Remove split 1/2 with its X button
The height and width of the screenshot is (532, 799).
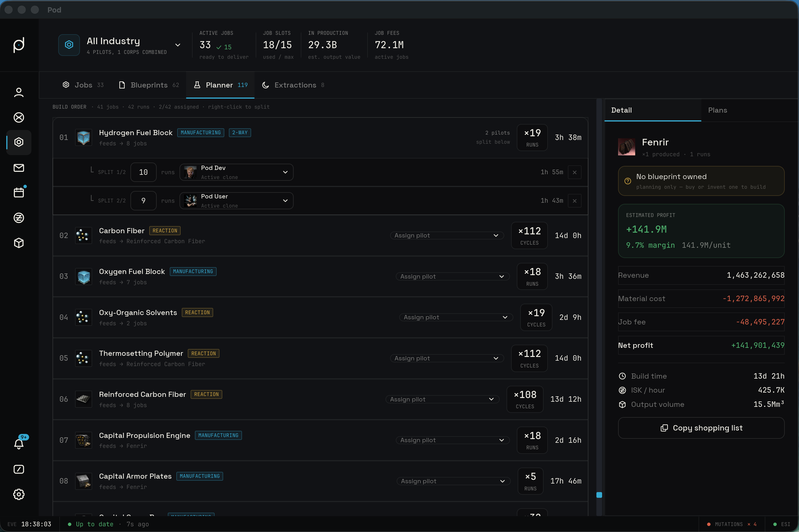click(x=574, y=172)
